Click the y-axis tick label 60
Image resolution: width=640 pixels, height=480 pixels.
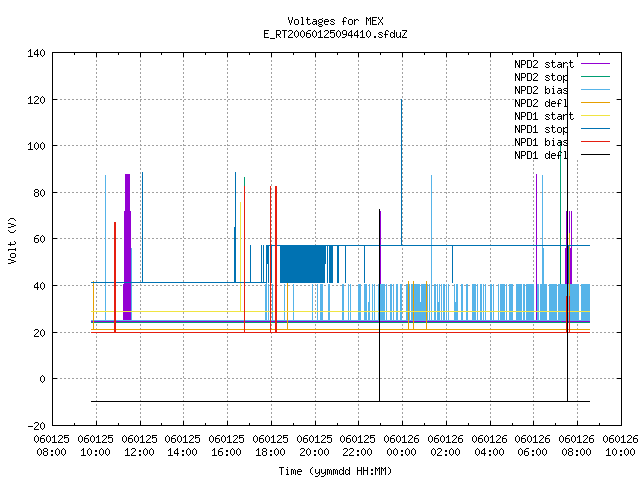[40, 239]
